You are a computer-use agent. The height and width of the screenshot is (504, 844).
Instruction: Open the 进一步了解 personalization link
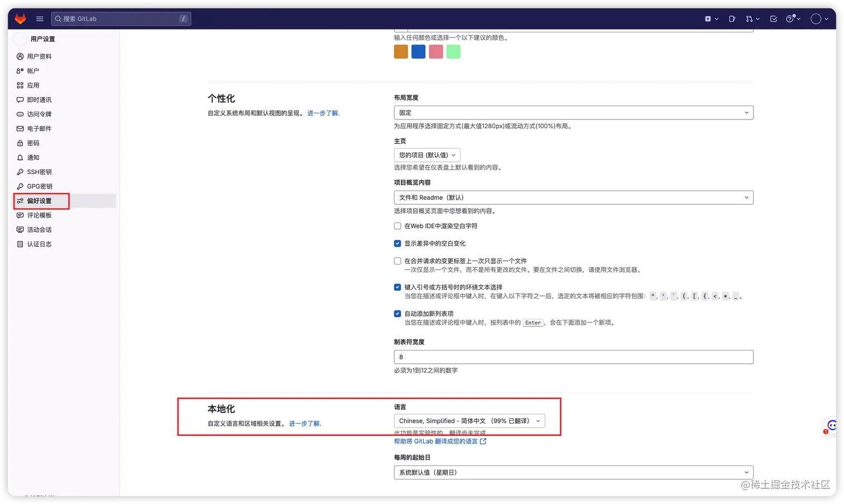pyautogui.click(x=323, y=113)
